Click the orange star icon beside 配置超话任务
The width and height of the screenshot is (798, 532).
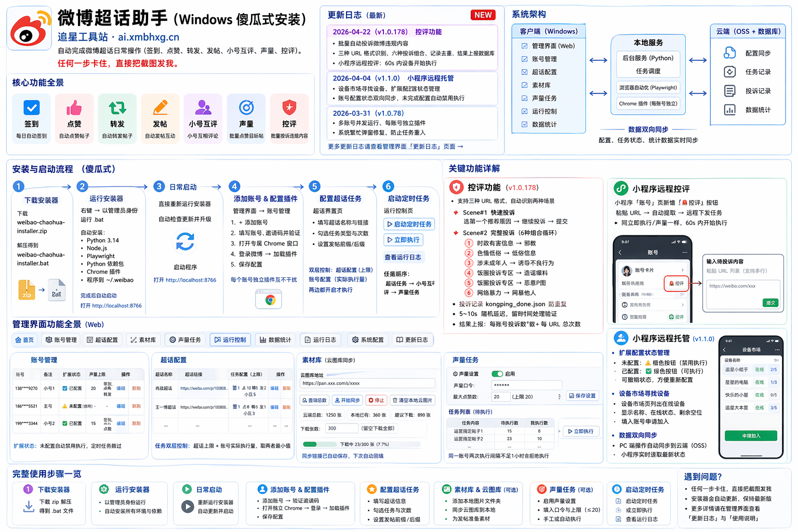tap(371, 489)
